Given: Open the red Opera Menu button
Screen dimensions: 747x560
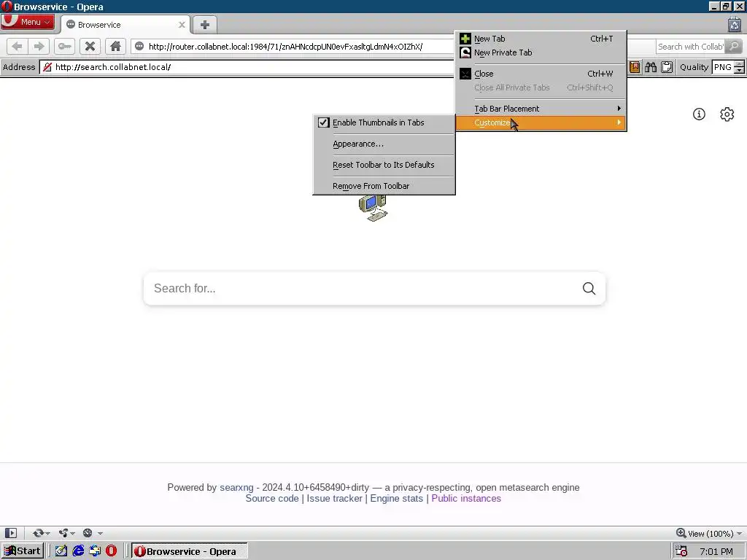Looking at the screenshot, I should click(27, 22).
